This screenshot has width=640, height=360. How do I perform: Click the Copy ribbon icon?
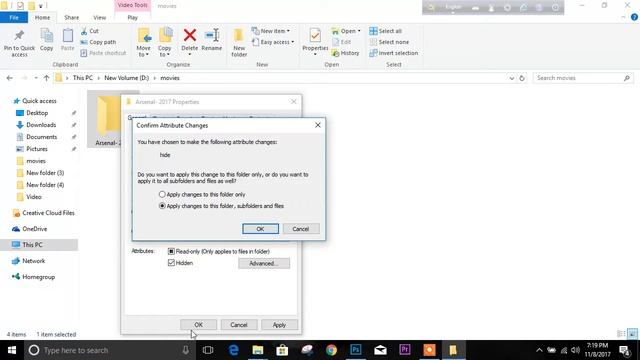[47, 40]
